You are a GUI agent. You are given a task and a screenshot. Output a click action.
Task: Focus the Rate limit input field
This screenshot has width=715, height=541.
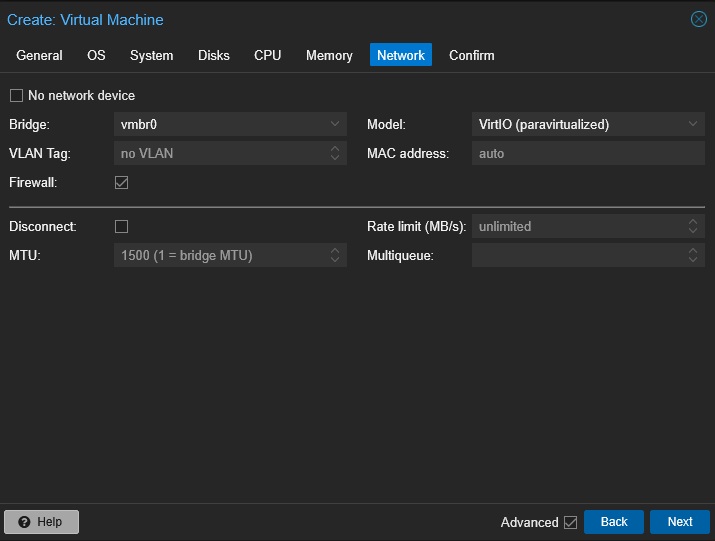[x=578, y=227]
